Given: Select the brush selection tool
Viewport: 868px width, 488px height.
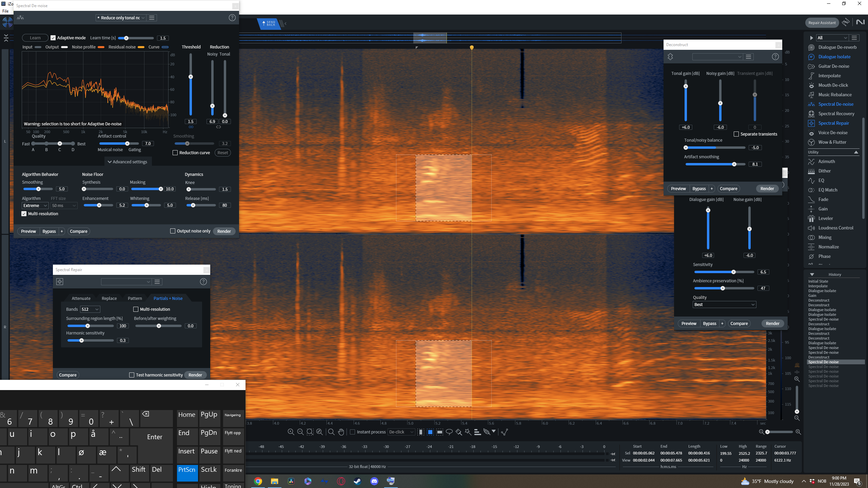Looking at the screenshot, I should (459, 432).
